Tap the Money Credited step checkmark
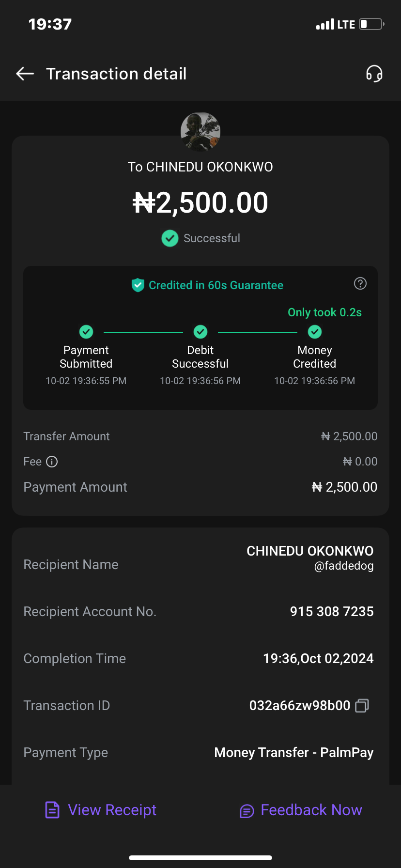This screenshot has width=401, height=868. pyautogui.click(x=315, y=332)
